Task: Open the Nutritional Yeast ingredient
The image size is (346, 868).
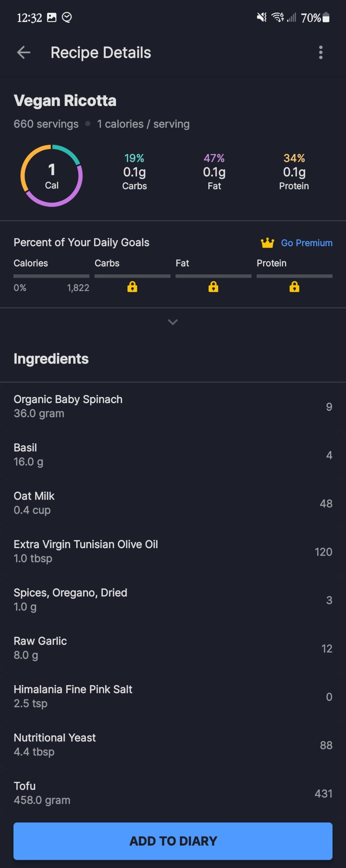Action: point(173,744)
